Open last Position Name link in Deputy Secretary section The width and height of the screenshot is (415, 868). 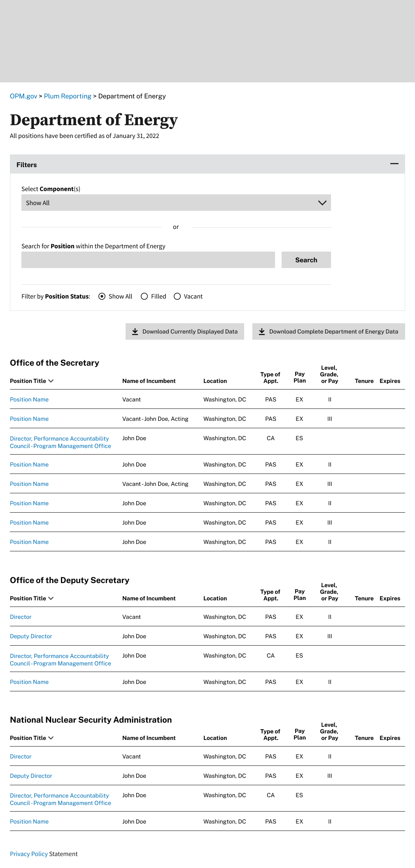coord(29,682)
